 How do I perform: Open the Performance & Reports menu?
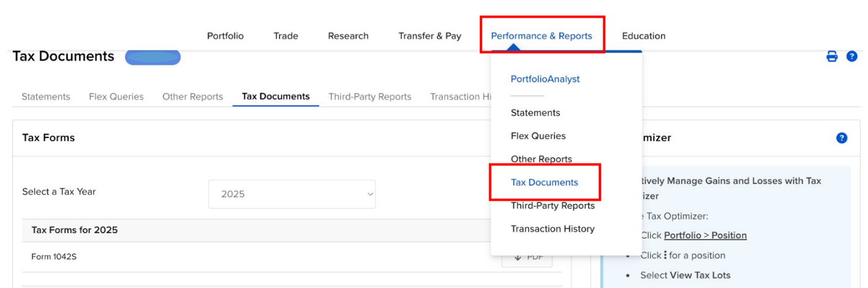(x=542, y=35)
